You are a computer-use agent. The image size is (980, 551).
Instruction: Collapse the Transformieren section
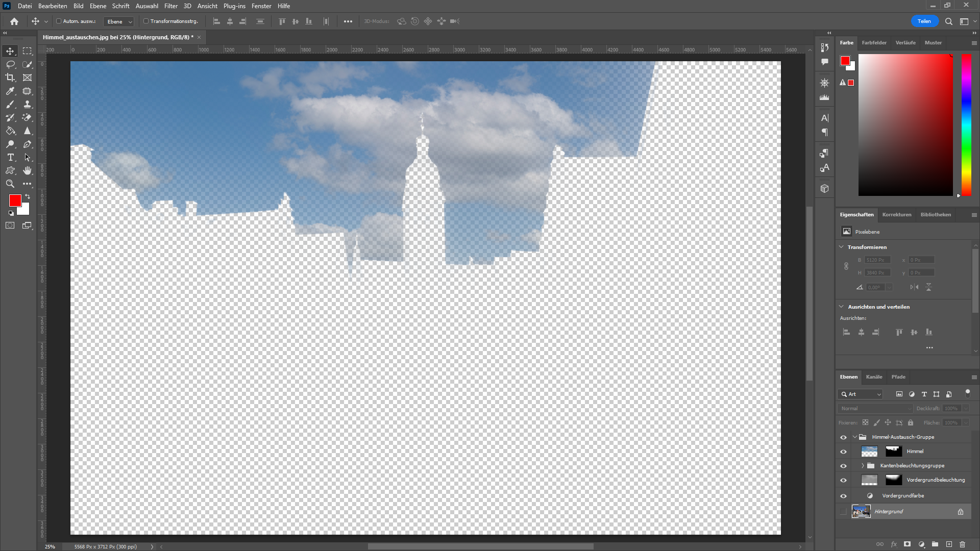coord(842,247)
